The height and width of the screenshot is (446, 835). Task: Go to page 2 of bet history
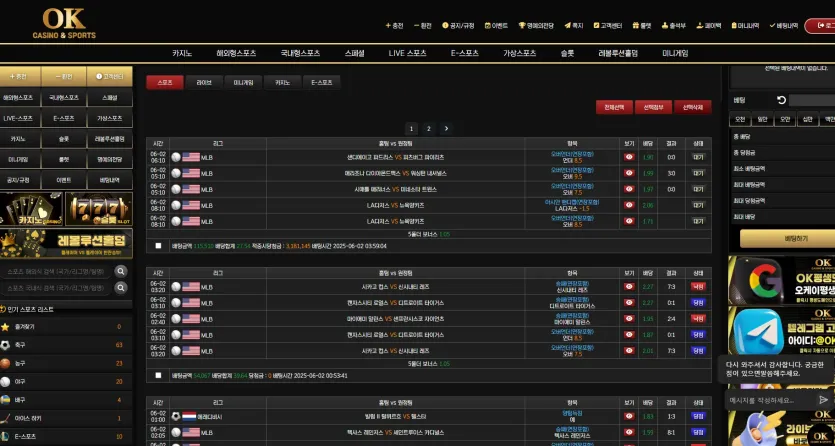click(429, 128)
